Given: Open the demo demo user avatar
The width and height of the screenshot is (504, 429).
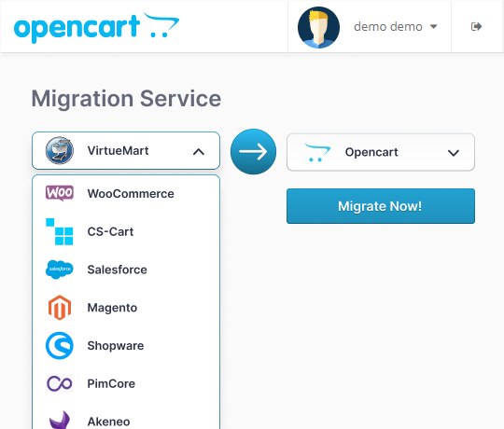Looking at the screenshot, I should tap(318, 27).
